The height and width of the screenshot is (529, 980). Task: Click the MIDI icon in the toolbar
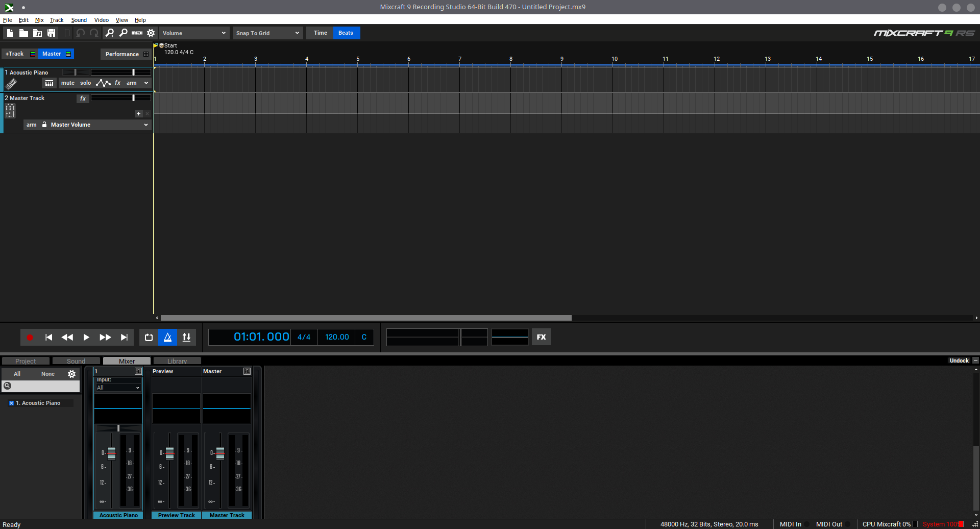pos(137,33)
